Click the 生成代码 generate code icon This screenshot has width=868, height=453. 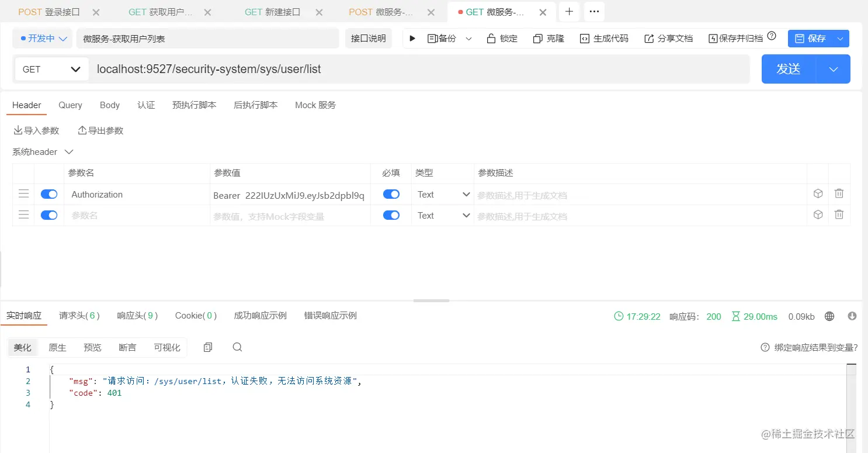(x=585, y=39)
